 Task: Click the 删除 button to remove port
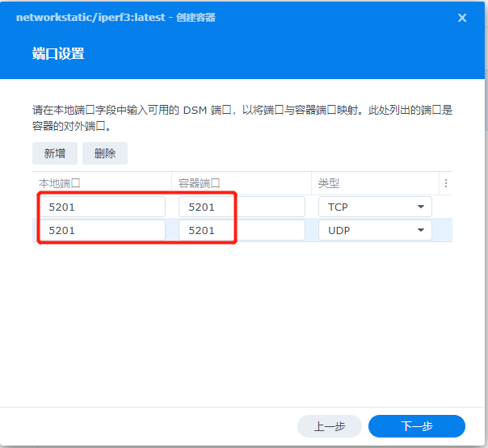pos(105,153)
